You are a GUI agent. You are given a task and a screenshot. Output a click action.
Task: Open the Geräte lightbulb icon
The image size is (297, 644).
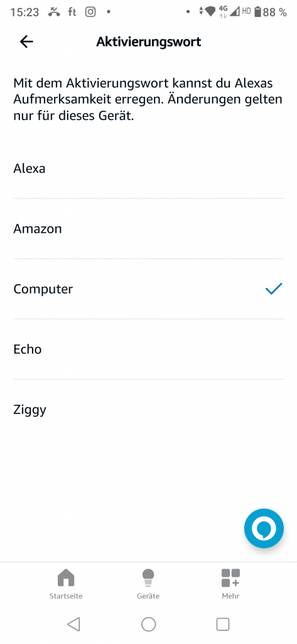point(148,578)
